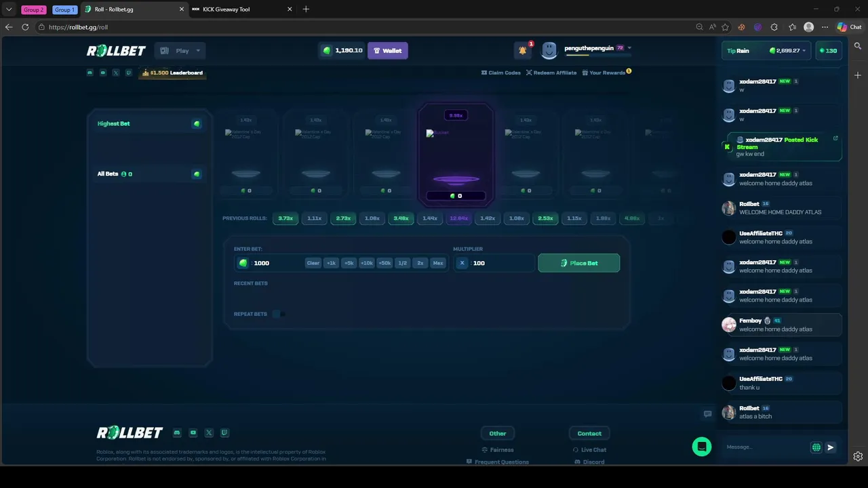Send the chat message with the arrow icon
The width and height of the screenshot is (868, 488).
tap(831, 447)
